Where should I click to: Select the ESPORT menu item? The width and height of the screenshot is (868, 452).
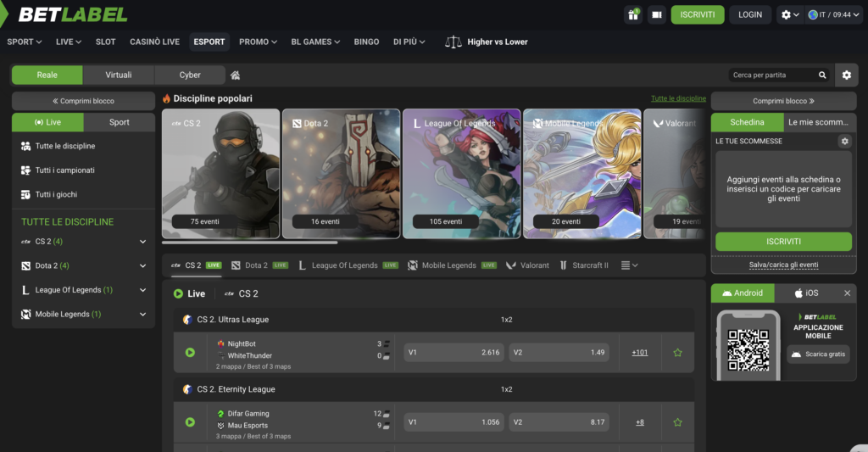pyautogui.click(x=209, y=42)
